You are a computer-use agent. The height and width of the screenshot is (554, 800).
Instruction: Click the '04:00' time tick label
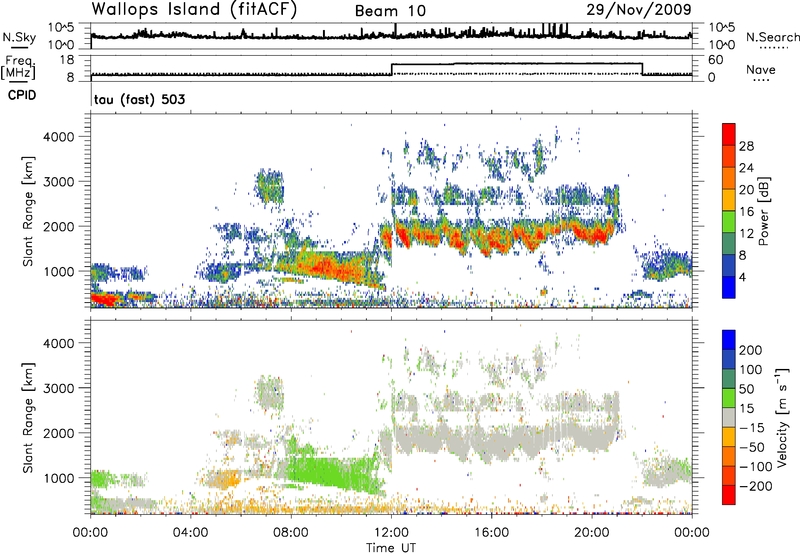click(191, 533)
